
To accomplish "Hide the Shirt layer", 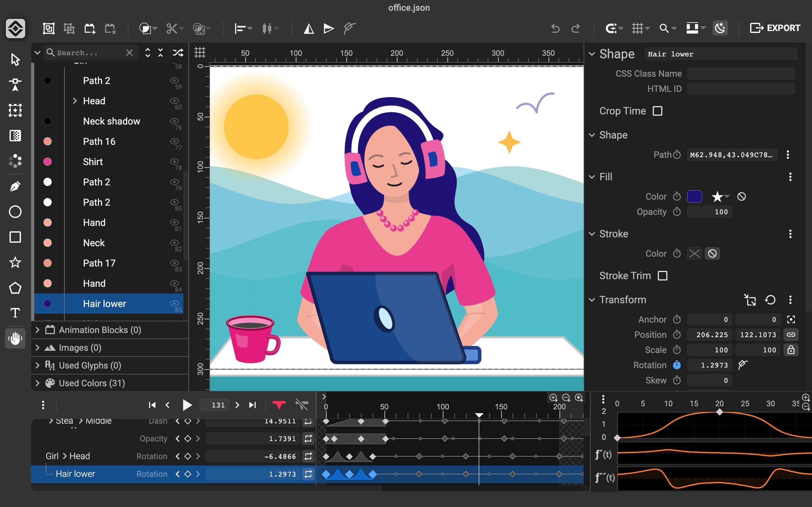I will pos(174,162).
